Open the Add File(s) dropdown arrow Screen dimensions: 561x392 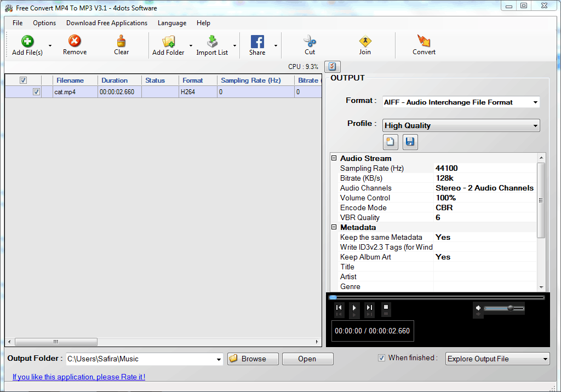(x=50, y=45)
